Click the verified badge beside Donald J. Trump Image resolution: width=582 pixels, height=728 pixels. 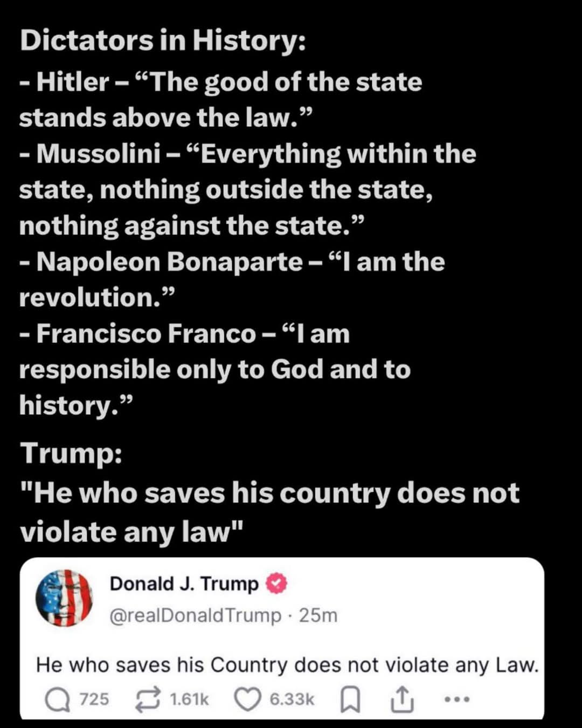click(276, 584)
